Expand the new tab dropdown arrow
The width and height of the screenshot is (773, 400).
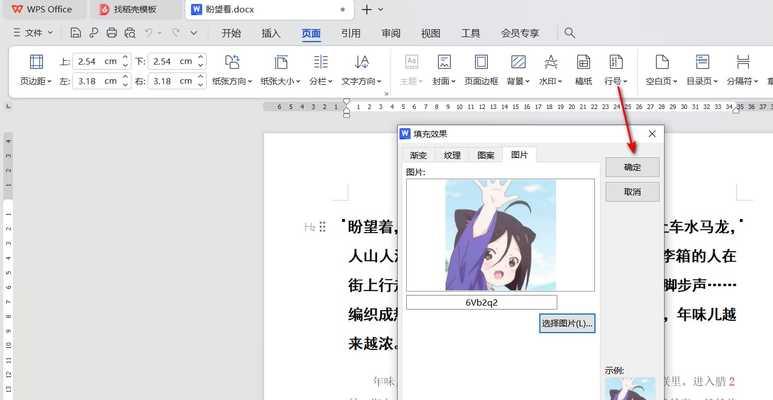coord(381,9)
